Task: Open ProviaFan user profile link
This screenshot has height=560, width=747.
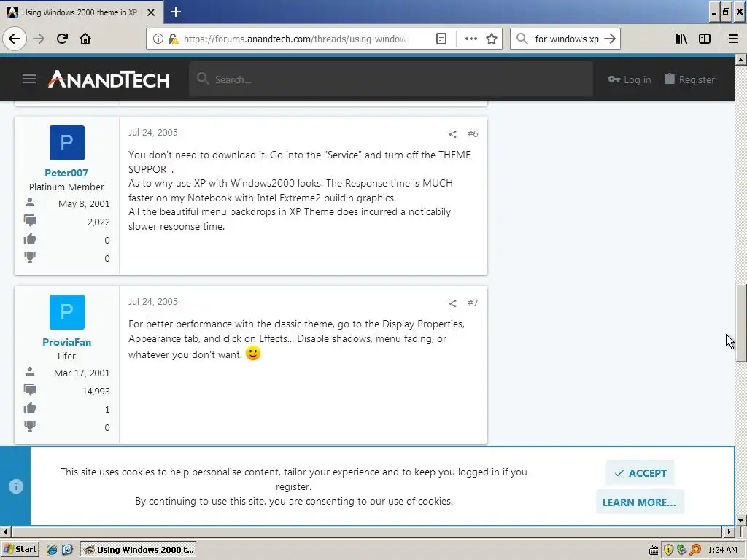Action: tap(66, 342)
